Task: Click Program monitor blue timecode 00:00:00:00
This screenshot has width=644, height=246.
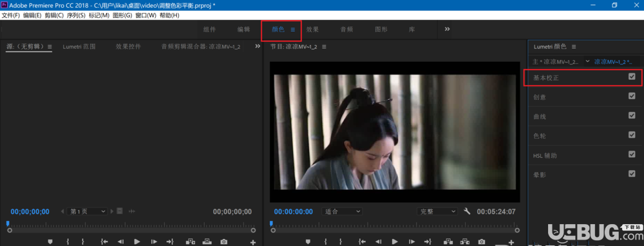Action: coord(293,211)
